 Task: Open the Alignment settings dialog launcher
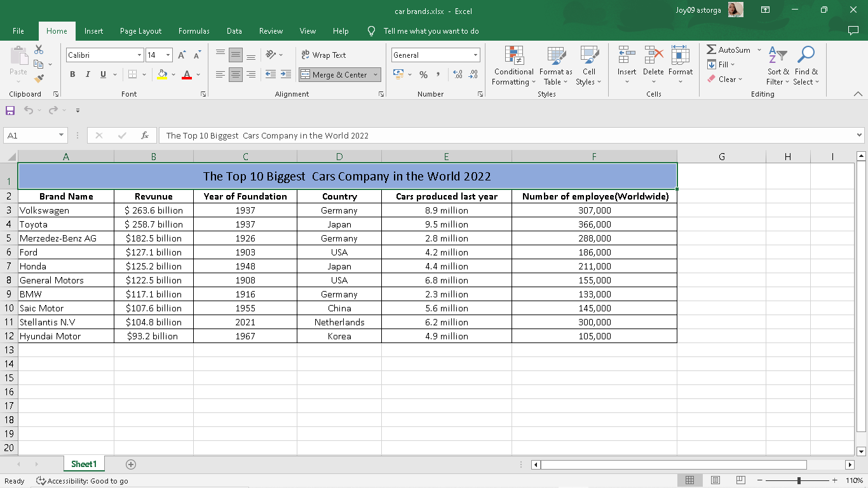pyautogui.click(x=381, y=94)
